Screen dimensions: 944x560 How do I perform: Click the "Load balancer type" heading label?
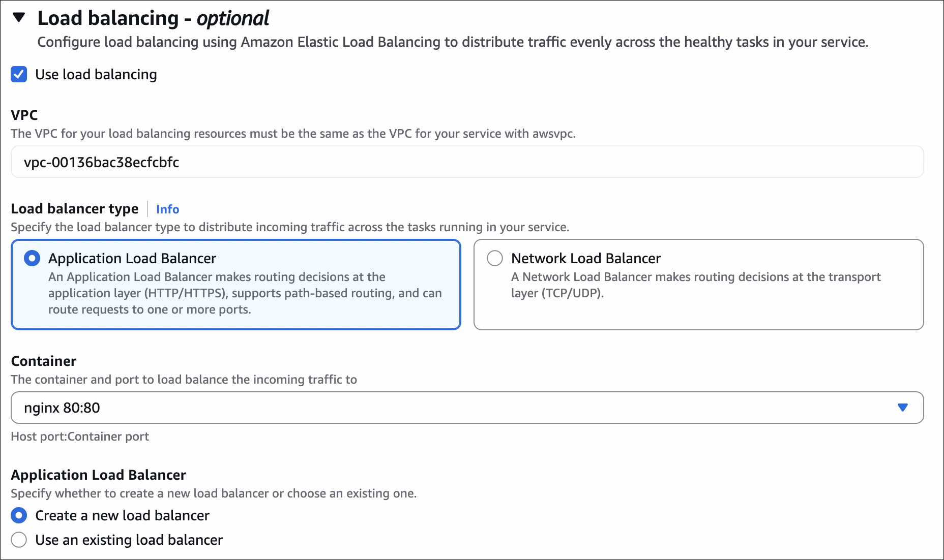tap(75, 209)
